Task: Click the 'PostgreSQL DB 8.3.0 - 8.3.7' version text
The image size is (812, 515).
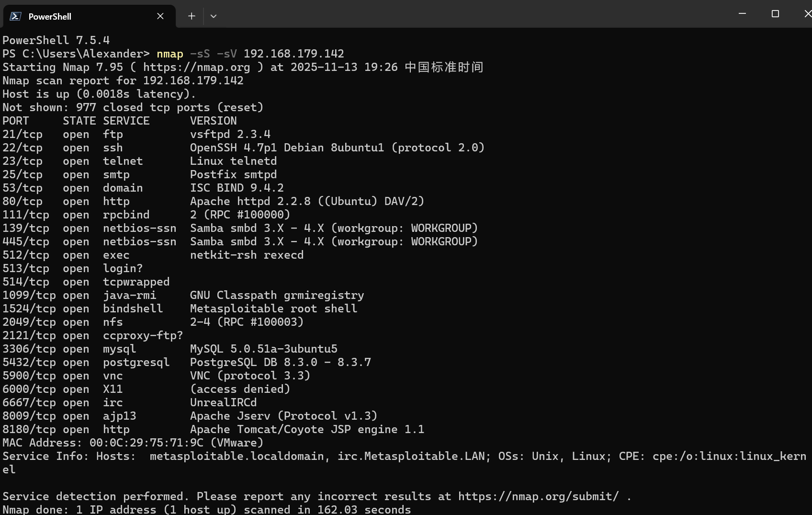Action: (x=281, y=362)
